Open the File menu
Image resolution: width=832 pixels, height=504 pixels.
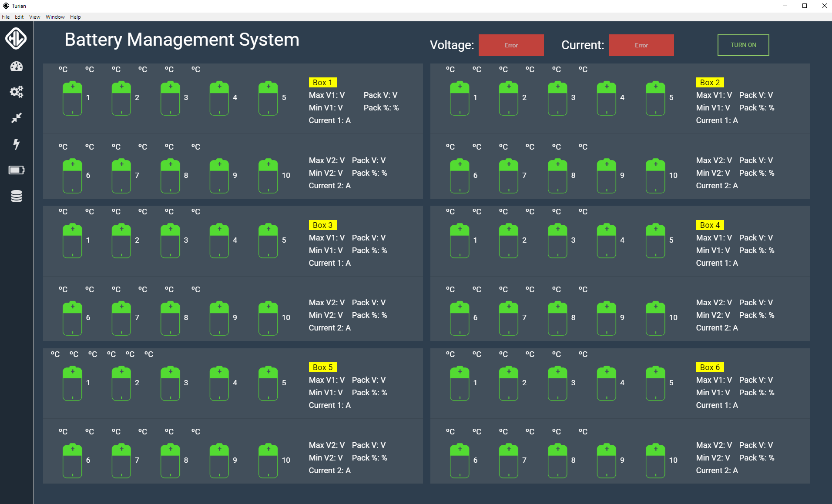click(x=6, y=17)
